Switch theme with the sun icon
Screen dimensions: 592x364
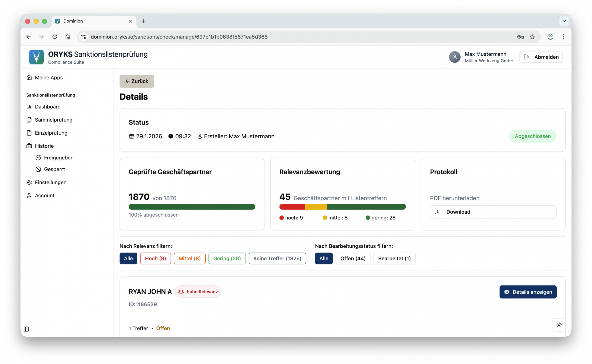[x=559, y=325]
